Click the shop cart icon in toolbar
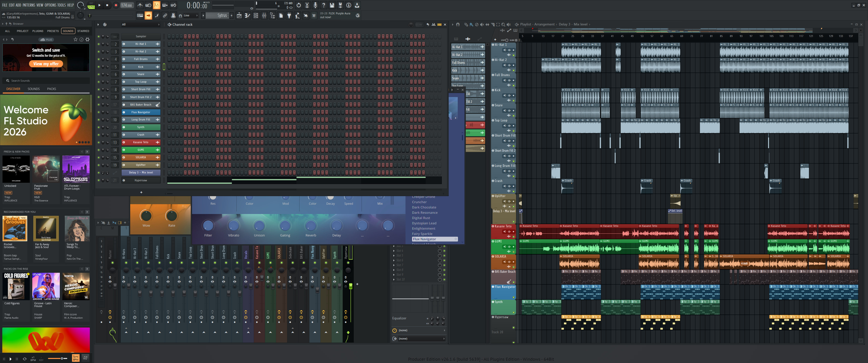The image size is (868, 363). (x=314, y=15)
